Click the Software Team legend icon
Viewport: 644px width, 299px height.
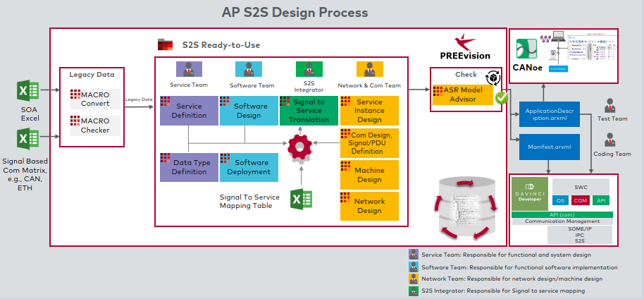(414, 267)
